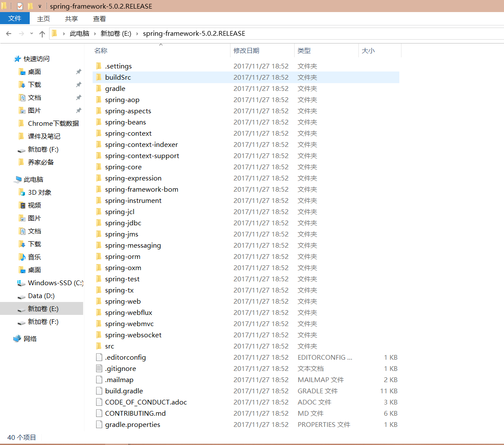This screenshot has height=445, width=504.
Task: Expand the chevron after 新加卷 (E:) in the breadcrumb
Action: pos(137,34)
